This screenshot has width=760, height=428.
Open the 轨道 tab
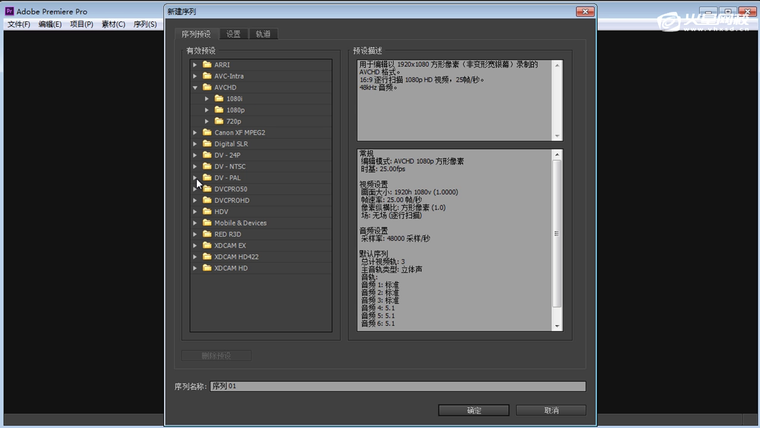click(x=263, y=34)
